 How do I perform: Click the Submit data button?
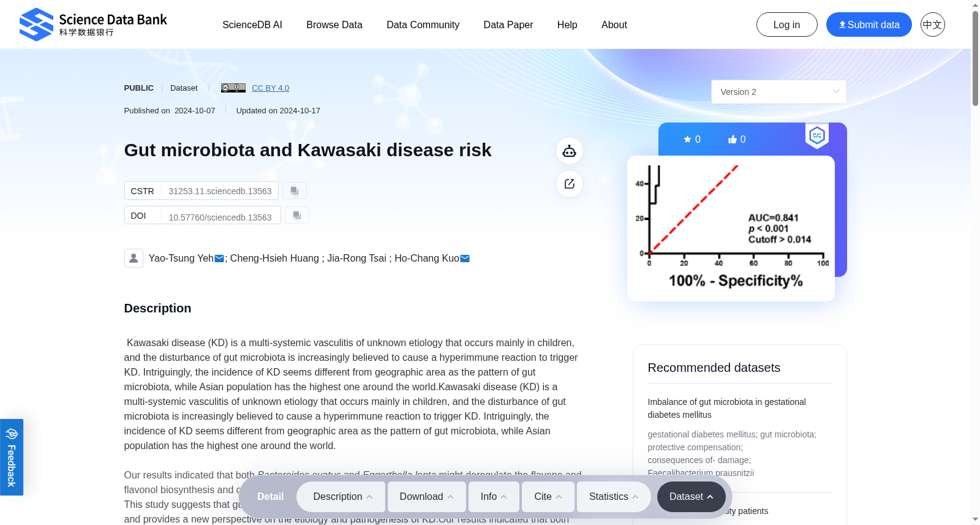click(x=869, y=25)
